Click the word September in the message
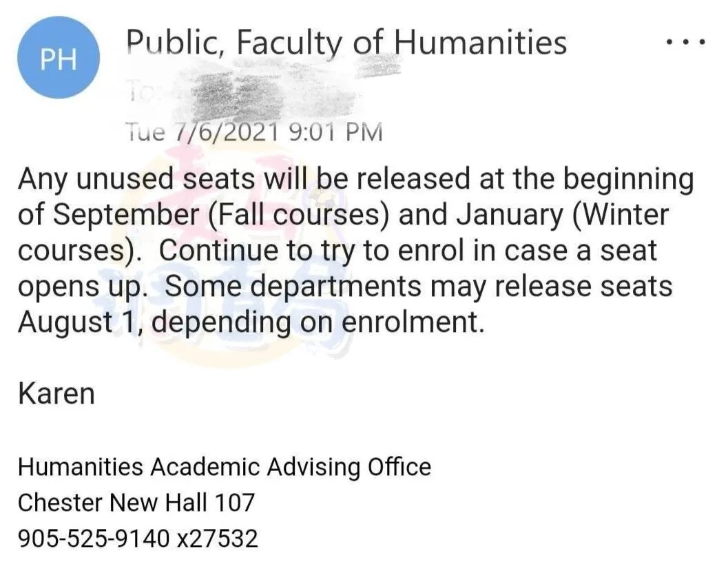 coord(125,216)
